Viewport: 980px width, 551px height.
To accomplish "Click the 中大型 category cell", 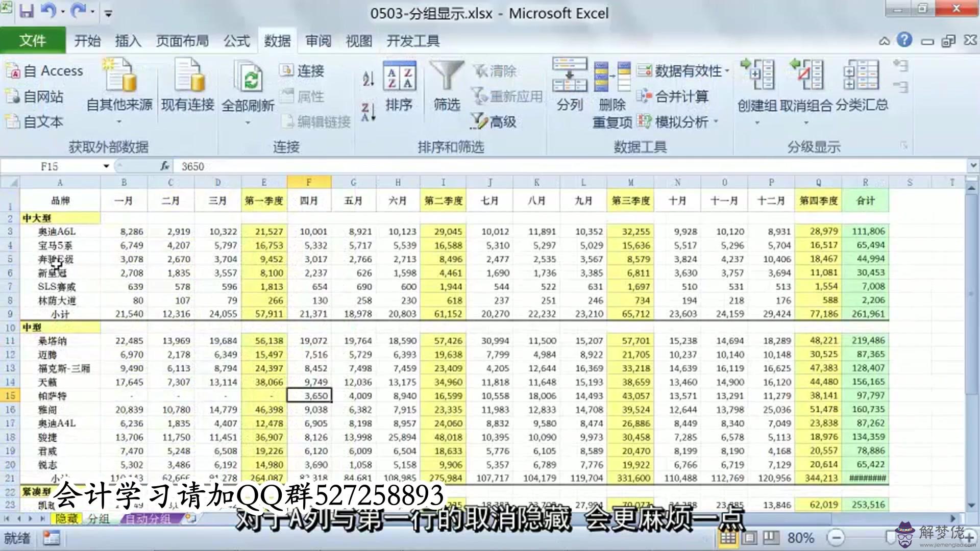I will 60,218.
